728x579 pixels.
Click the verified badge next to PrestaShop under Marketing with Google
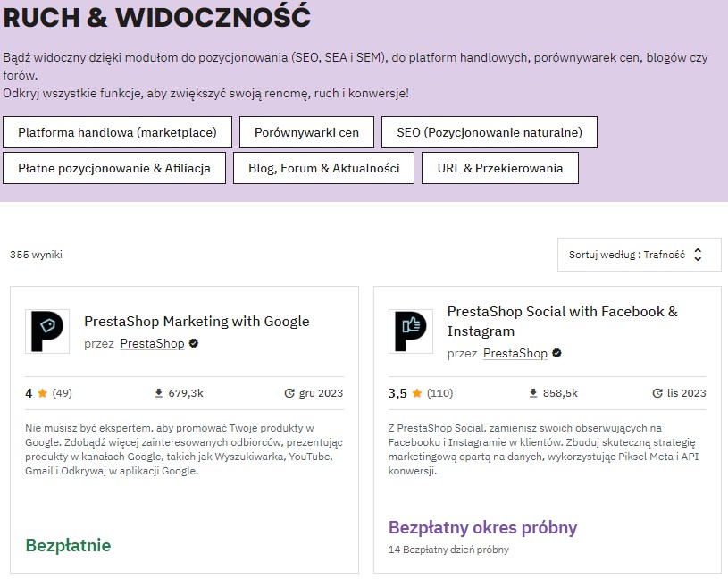tap(194, 343)
